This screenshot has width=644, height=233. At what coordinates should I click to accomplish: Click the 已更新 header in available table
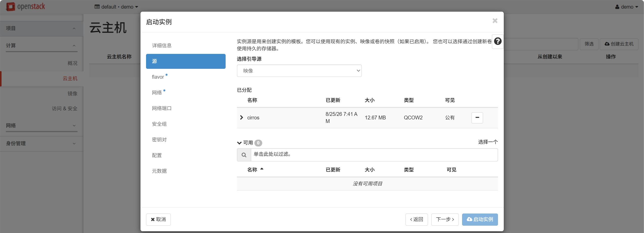point(333,170)
